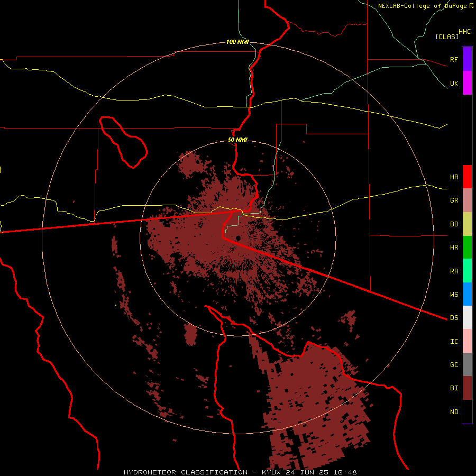Click the 50 NMI range ring label

237,140
